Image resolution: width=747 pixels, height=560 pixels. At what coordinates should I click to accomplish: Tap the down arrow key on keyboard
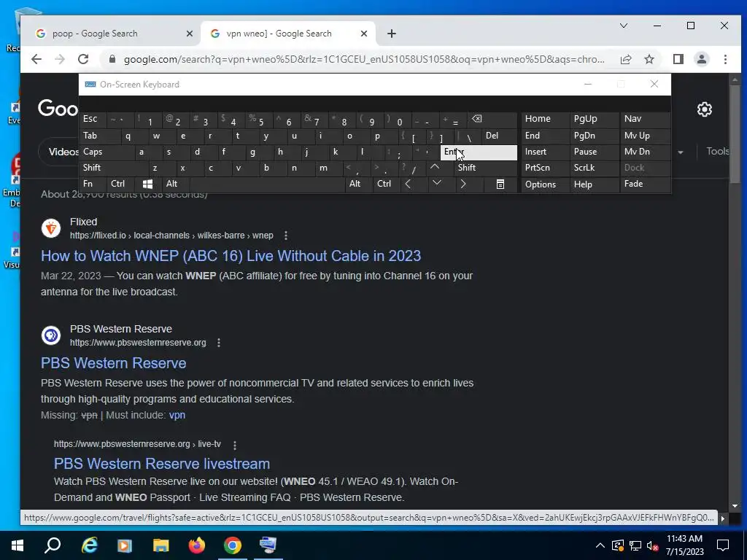click(x=436, y=183)
